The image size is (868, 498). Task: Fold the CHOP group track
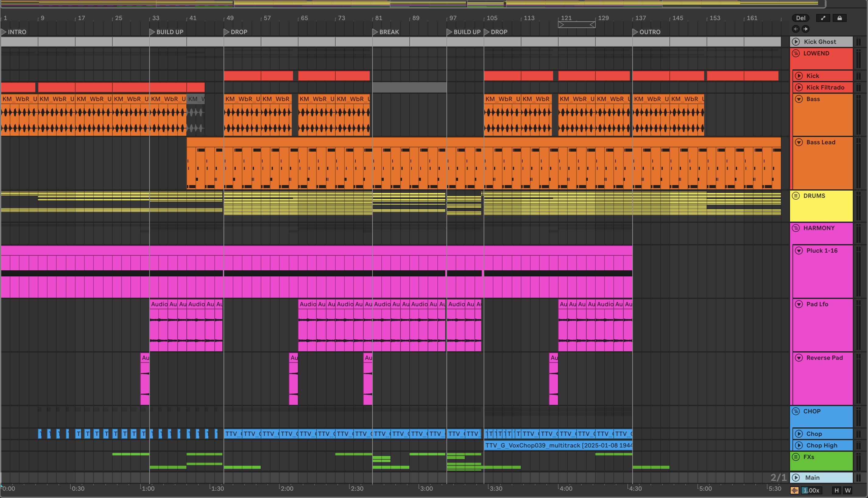796,412
